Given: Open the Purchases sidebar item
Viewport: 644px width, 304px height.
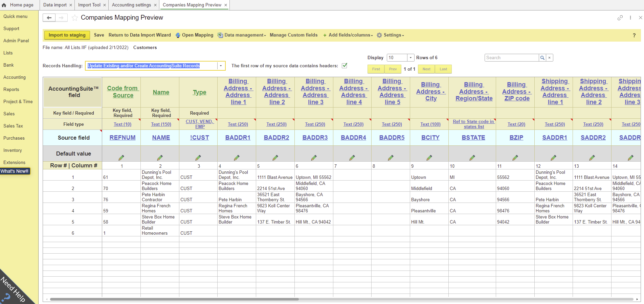Looking at the screenshot, I should click(x=14, y=138).
